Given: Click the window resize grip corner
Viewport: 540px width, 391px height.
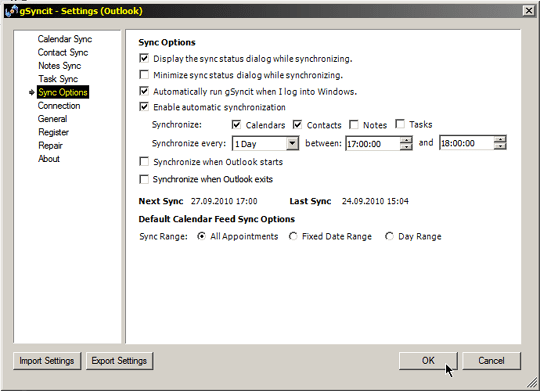Looking at the screenshot, I should pyautogui.click(x=533, y=382).
